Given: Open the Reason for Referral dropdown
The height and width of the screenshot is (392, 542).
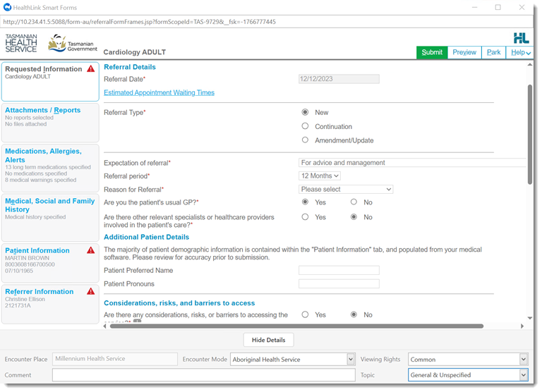Looking at the screenshot, I should click(346, 189).
